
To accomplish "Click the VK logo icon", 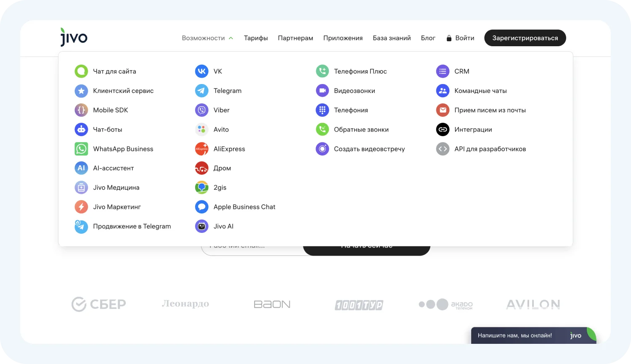I will pyautogui.click(x=202, y=71).
